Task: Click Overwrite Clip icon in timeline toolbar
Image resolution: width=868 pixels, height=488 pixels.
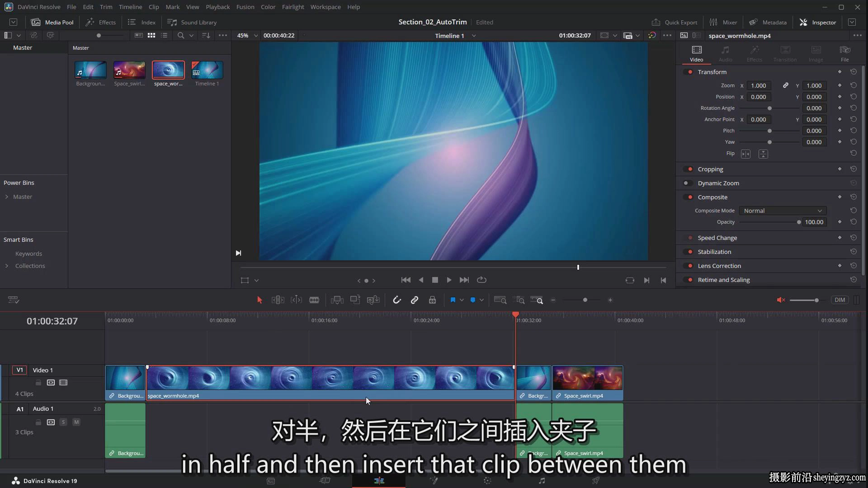Action: coord(355,300)
